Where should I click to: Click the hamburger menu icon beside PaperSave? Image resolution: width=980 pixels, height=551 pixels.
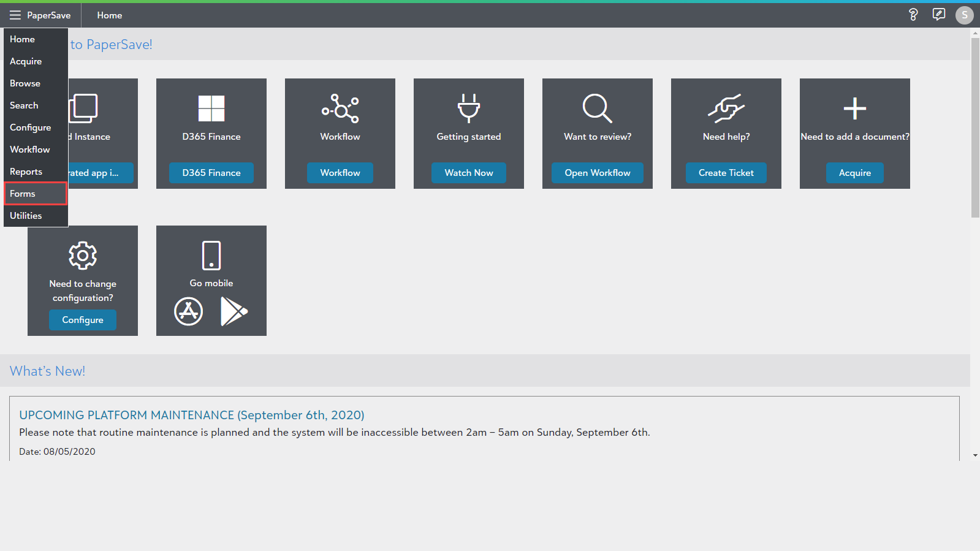pyautogui.click(x=15, y=15)
